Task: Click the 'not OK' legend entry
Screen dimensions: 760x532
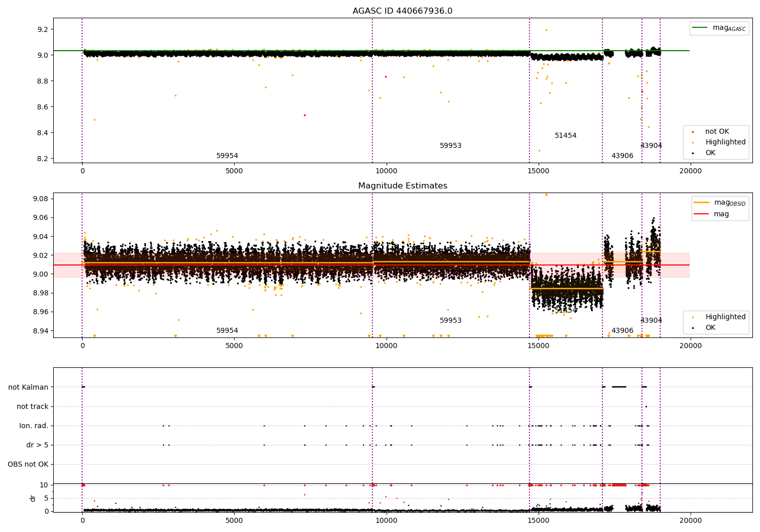Action: [716, 132]
